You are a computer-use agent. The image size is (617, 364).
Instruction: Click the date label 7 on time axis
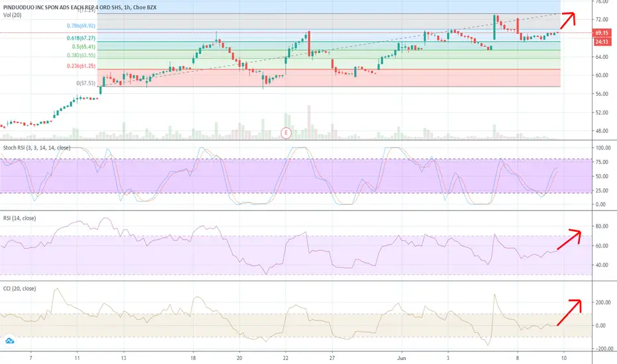(x=30, y=358)
